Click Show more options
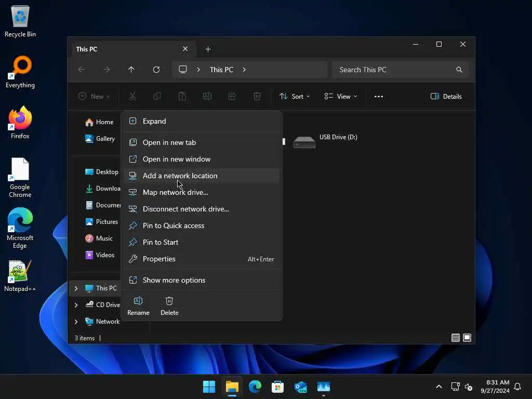 202,280
